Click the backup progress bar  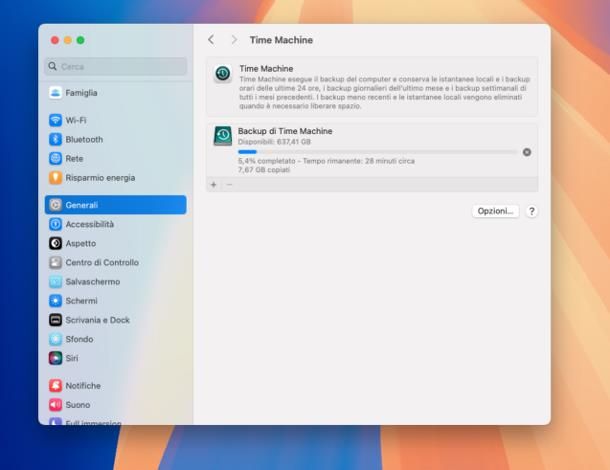(378, 152)
